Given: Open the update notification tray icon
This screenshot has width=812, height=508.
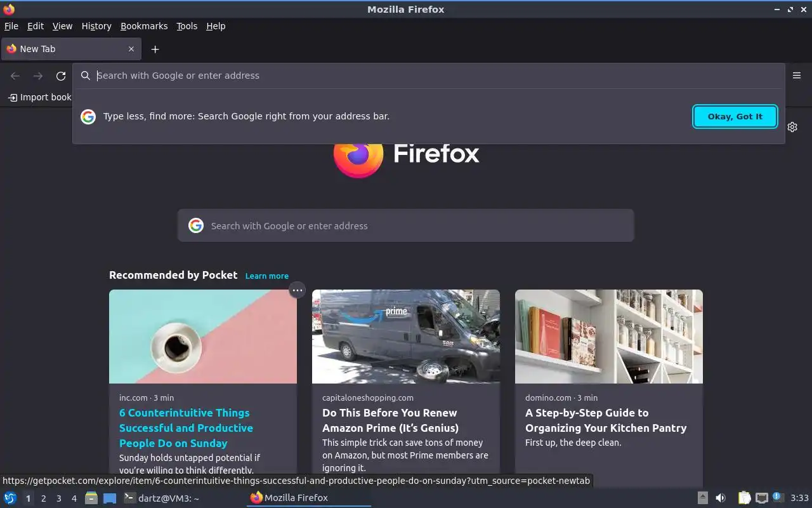Looking at the screenshot, I should tap(778, 498).
